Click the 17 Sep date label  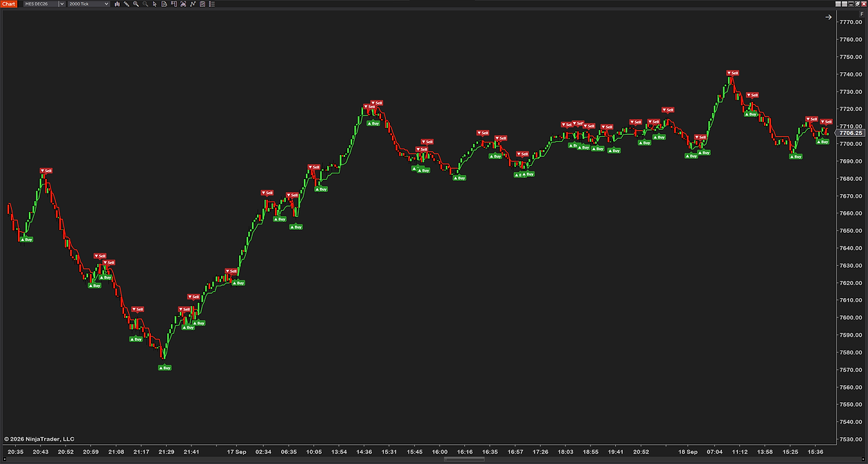pos(236,452)
